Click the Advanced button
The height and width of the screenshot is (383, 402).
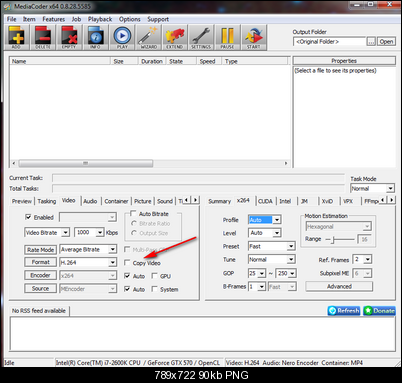point(339,286)
